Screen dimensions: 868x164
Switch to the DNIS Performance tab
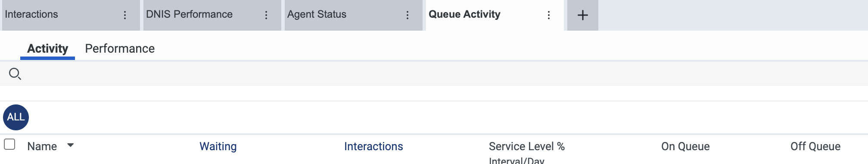click(x=189, y=14)
